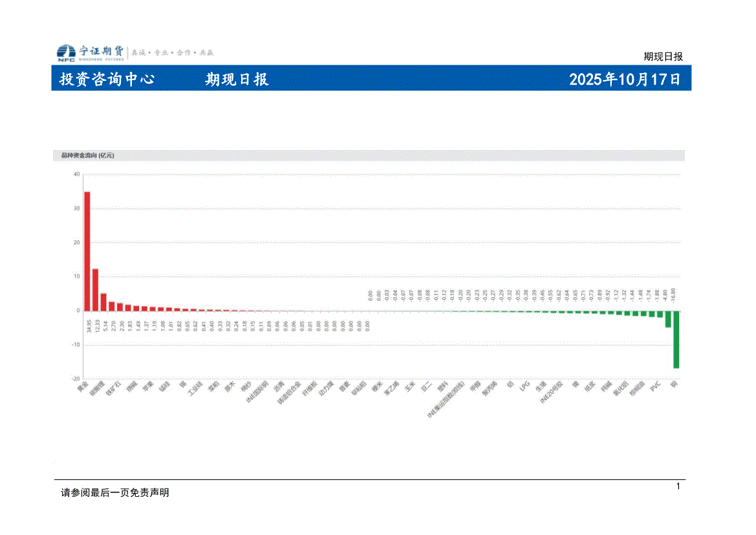Click the LPG axis label

click(x=524, y=386)
